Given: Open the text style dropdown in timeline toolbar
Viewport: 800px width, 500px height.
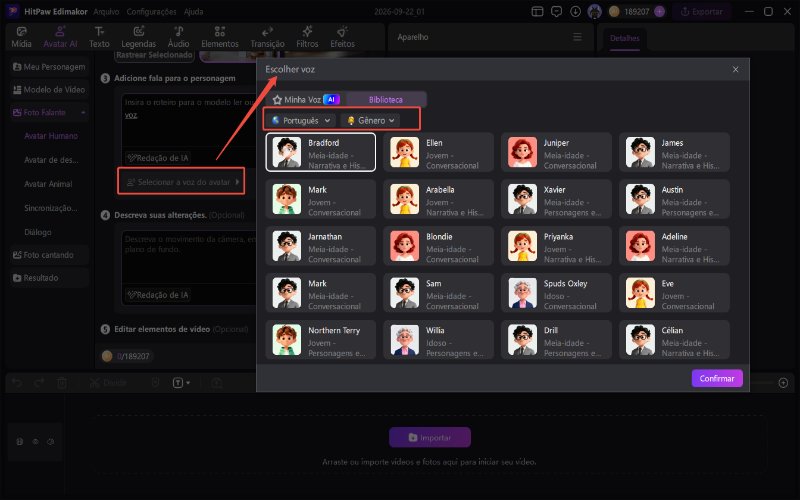Looking at the screenshot, I should (181, 383).
